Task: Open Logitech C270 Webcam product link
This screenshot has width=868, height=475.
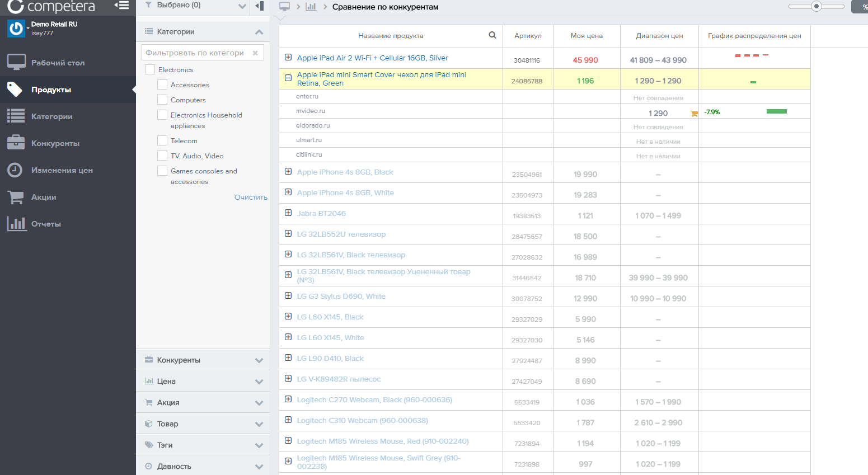Action: [374, 399]
